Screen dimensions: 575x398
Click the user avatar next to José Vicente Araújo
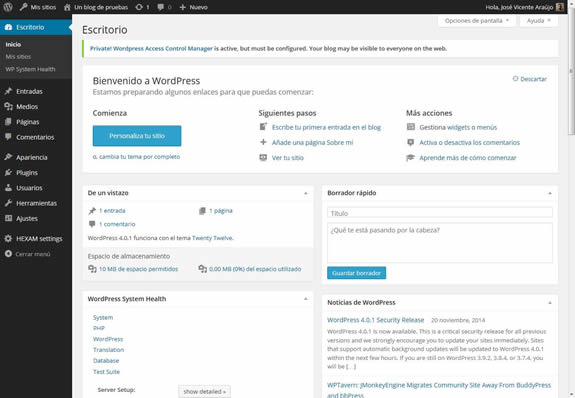click(560, 7)
